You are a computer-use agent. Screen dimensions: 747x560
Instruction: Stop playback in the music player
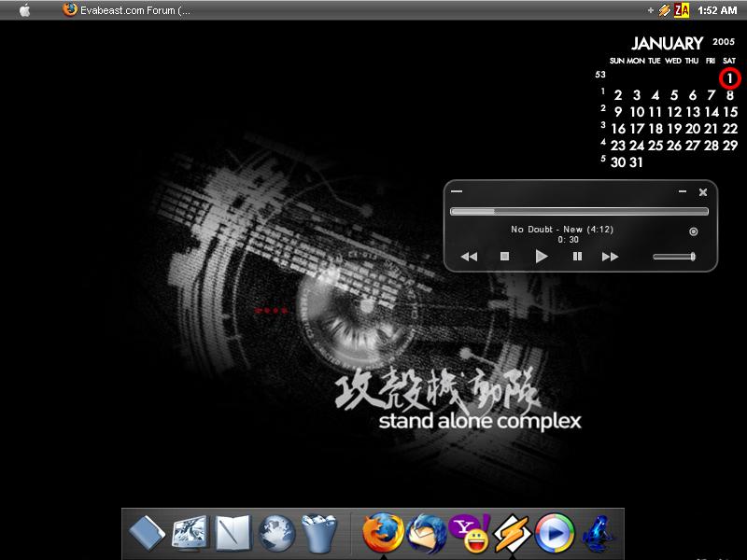coord(504,257)
